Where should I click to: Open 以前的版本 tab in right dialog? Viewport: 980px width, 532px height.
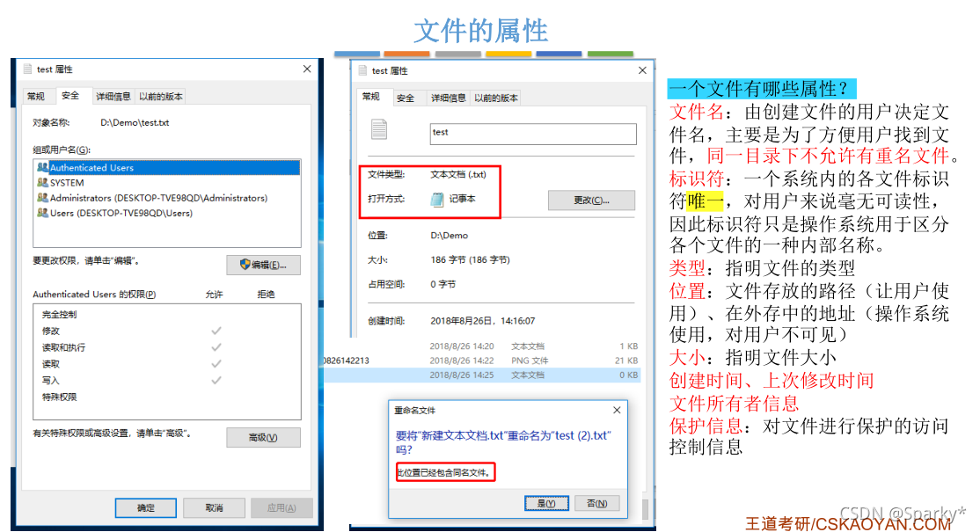(495, 98)
